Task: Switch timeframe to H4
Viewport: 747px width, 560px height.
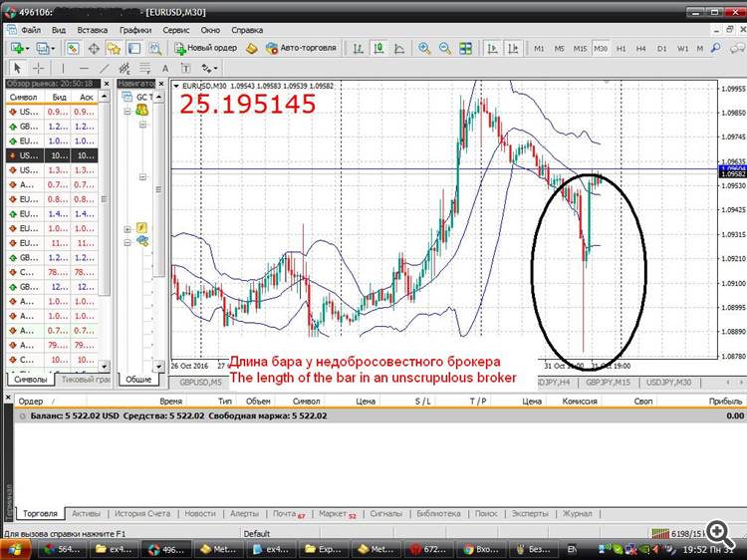Action: [x=640, y=49]
